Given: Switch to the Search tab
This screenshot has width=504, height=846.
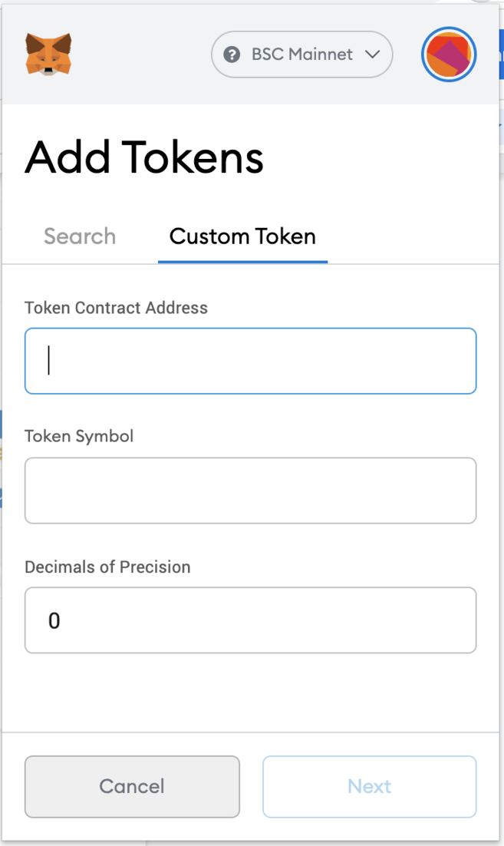Looking at the screenshot, I should 80,236.
